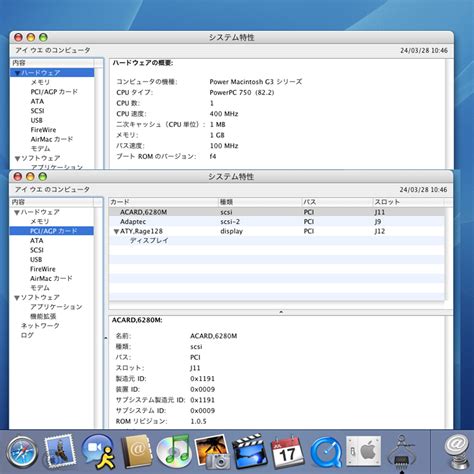The height and width of the screenshot is (474, 474).
Task: Click 0x1191 製造元 ID value
Action: click(x=202, y=379)
